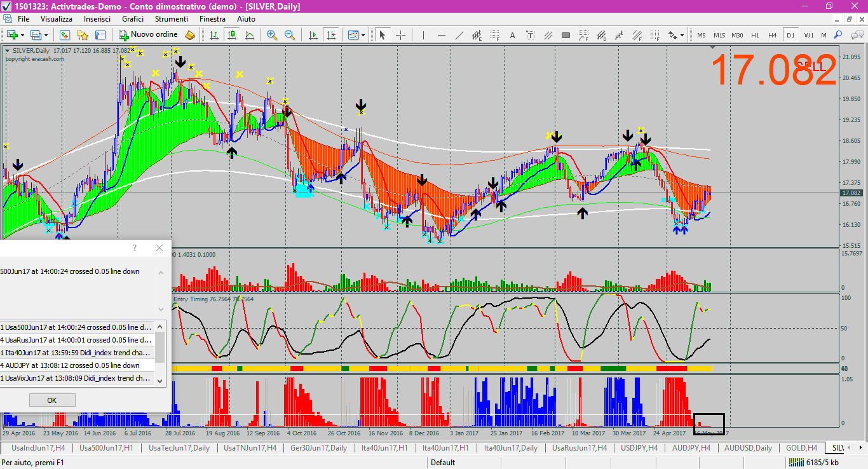The image size is (868, 469).
Task: Open the Visualizza menu
Action: (x=57, y=19)
